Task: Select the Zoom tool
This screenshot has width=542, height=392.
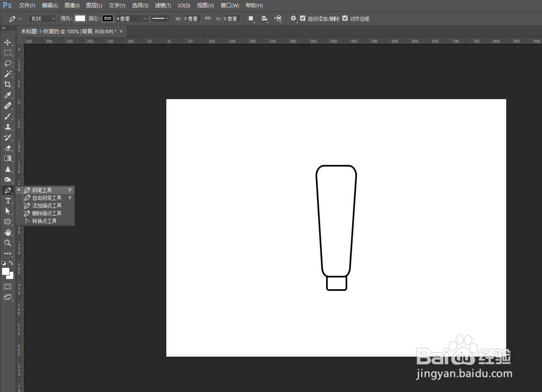Action: pos(8,243)
